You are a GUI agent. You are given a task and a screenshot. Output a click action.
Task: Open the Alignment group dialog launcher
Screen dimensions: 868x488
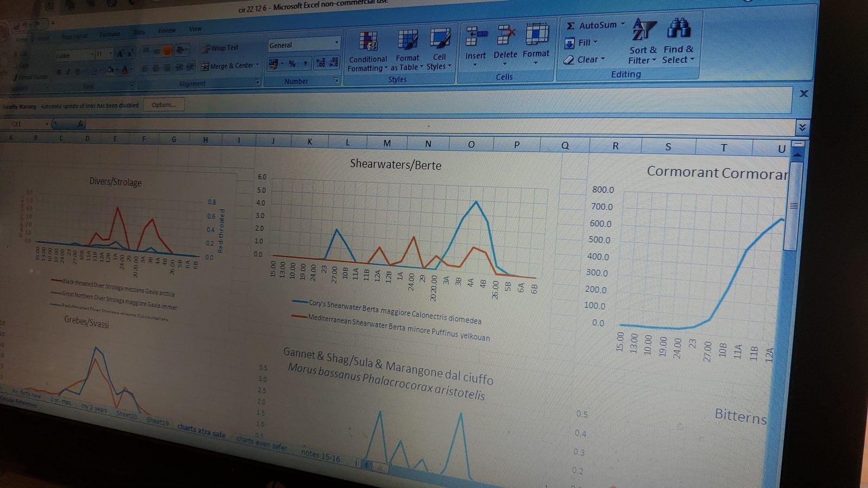[x=258, y=82]
